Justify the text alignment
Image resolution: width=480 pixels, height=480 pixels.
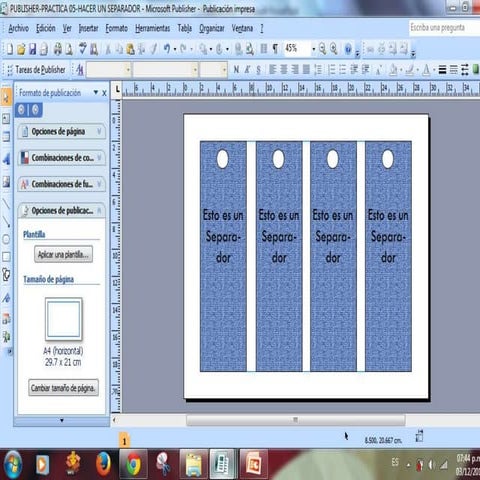pos(306,70)
